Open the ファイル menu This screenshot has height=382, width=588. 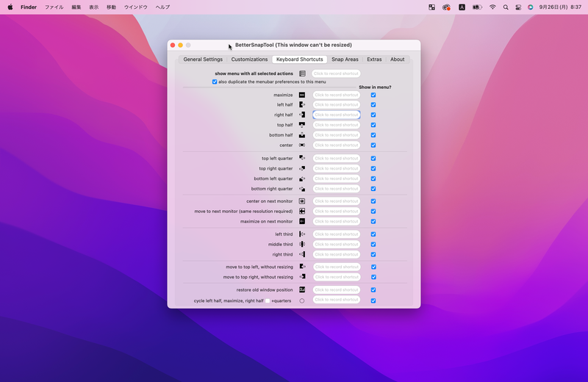(x=54, y=7)
